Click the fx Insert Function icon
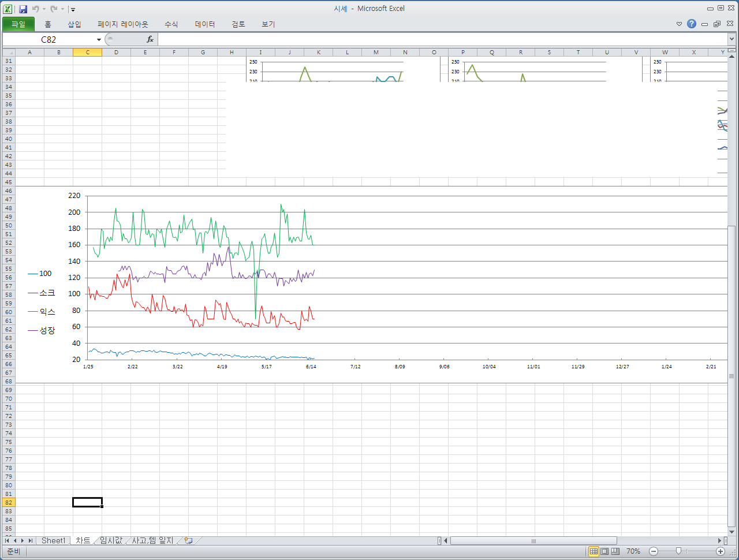739x560 pixels. click(x=150, y=39)
